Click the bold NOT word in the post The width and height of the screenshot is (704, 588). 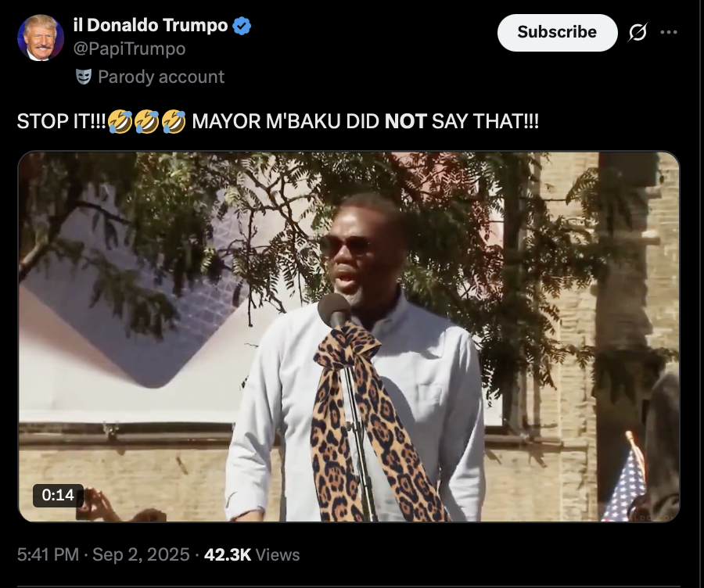[x=405, y=122]
